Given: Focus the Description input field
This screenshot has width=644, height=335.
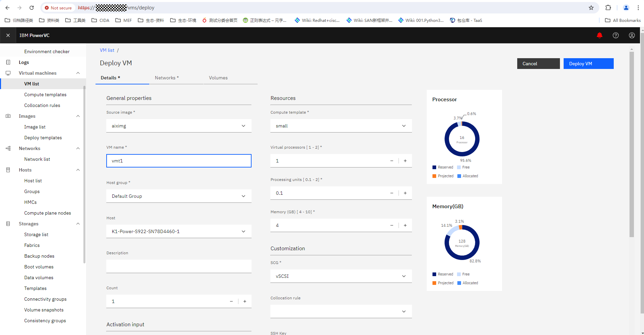Looking at the screenshot, I should coord(179,266).
